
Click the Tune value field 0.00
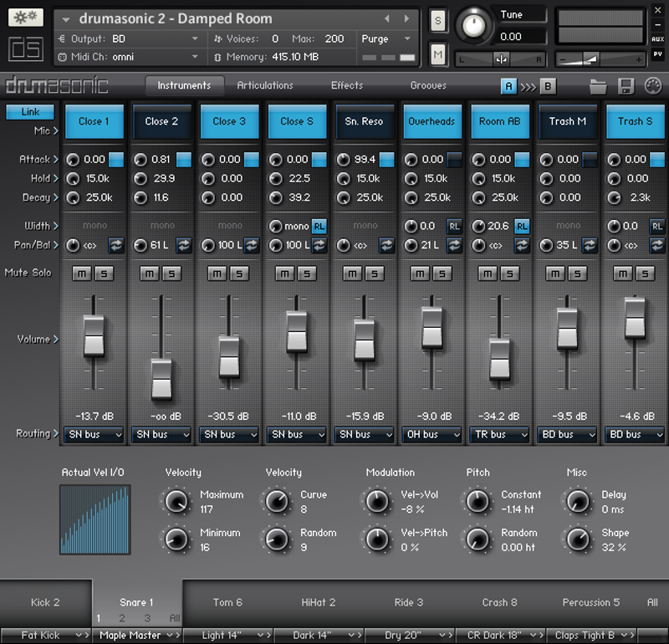[x=519, y=37]
